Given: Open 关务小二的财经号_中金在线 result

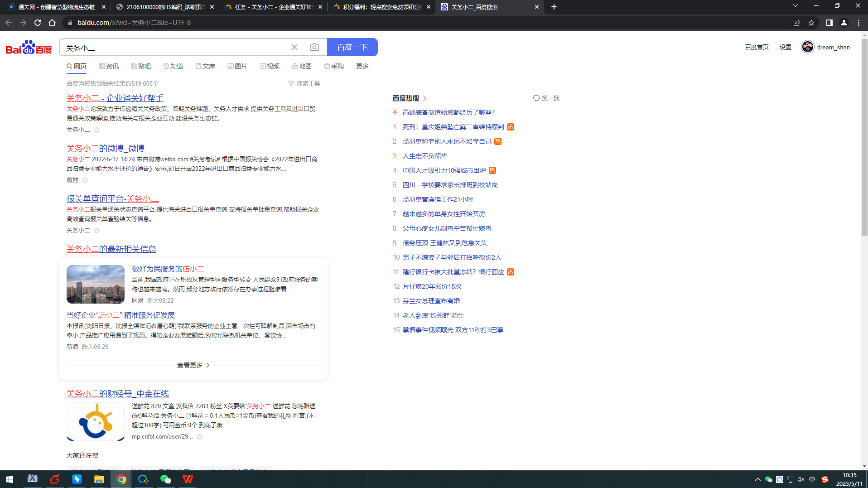Looking at the screenshot, I should tap(118, 393).
